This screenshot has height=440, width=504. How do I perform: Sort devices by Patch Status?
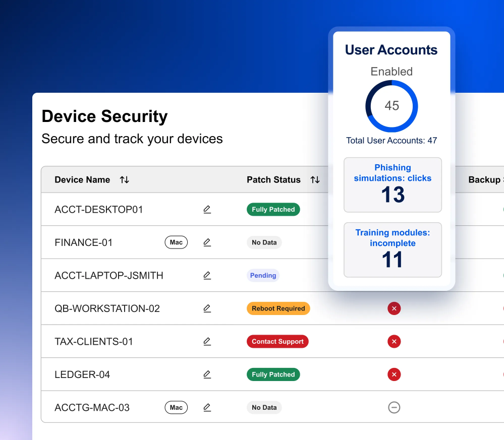[x=316, y=179]
